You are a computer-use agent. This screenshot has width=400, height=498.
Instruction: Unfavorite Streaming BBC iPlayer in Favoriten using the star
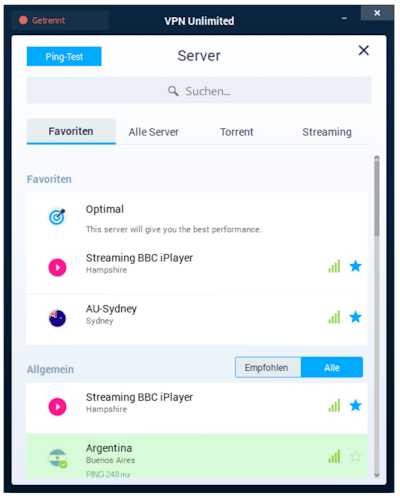pos(356,266)
